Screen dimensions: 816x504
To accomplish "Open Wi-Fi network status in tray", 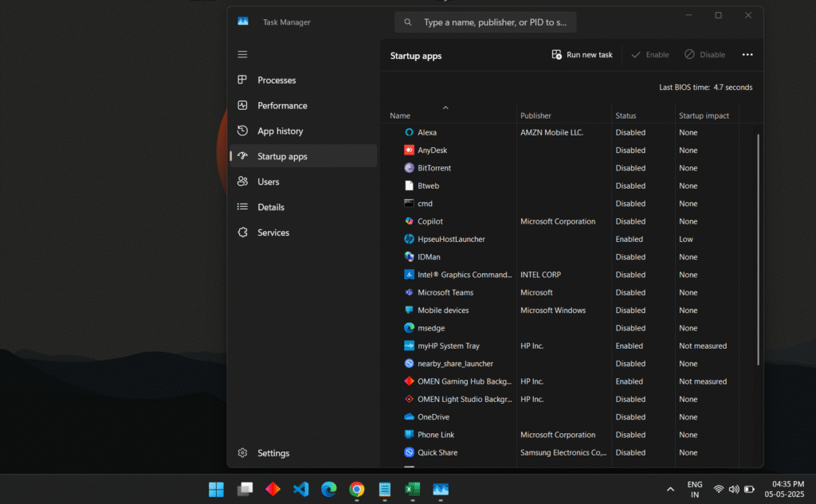I will tap(719, 490).
